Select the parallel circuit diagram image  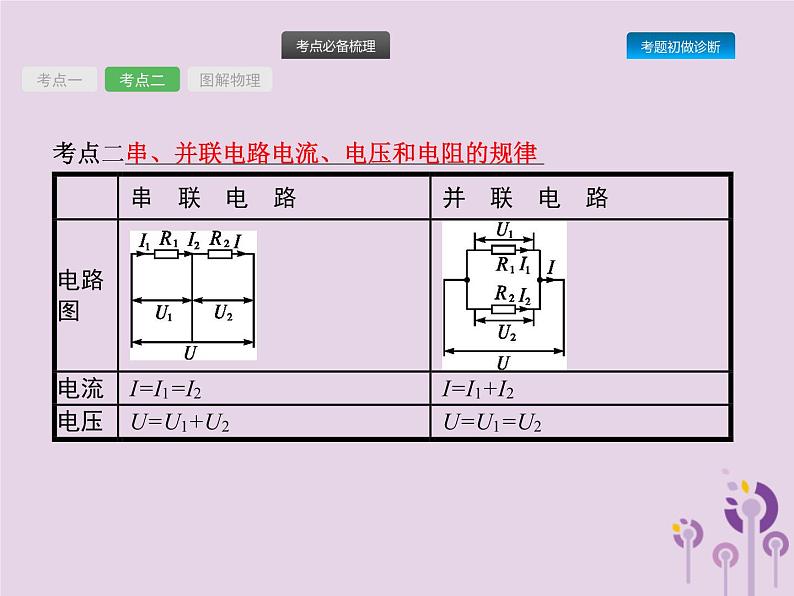pos(504,295)
